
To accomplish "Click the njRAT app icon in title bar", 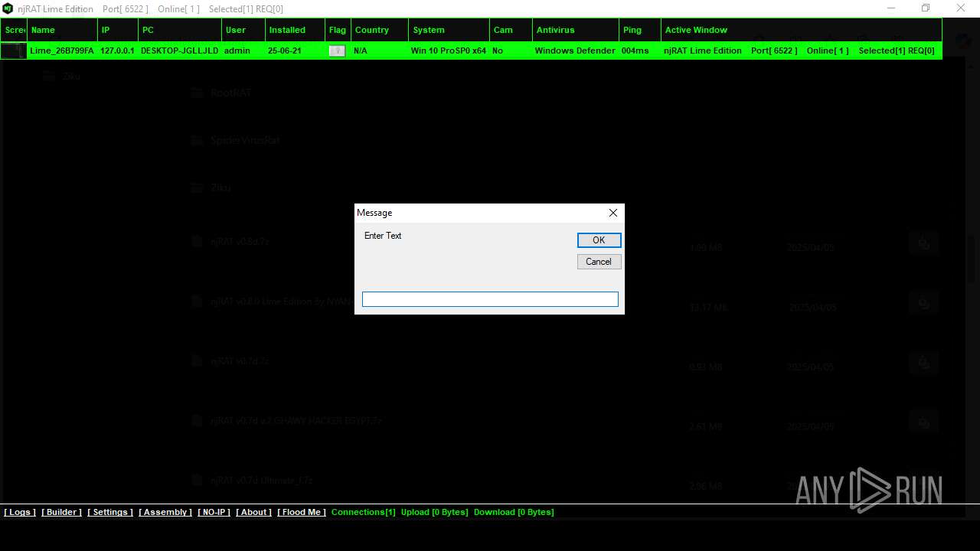I will (8, 8).
